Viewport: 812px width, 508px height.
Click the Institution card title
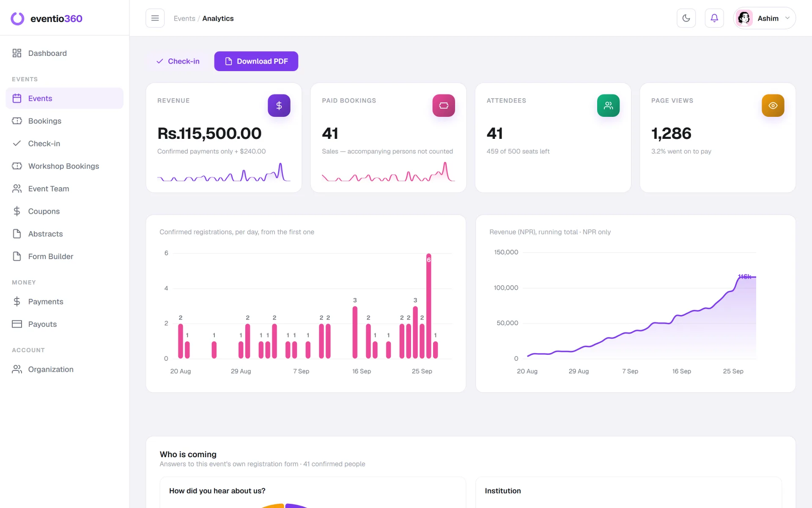click(x=503, y=491)
